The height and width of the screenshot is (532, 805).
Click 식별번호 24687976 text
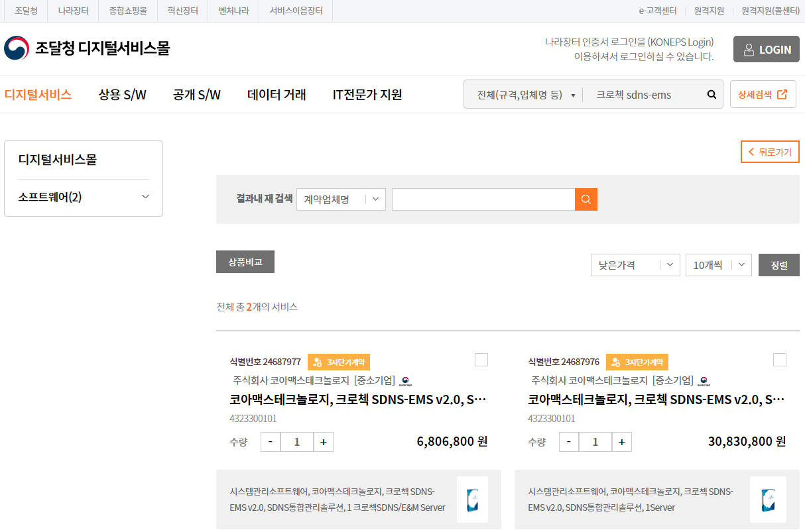point(564,362)
